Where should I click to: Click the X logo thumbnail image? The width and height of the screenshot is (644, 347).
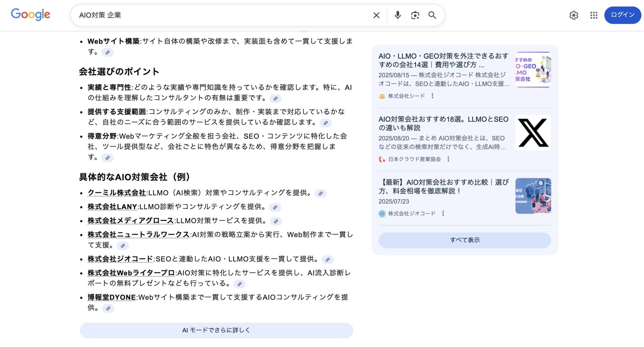[533, 133]
